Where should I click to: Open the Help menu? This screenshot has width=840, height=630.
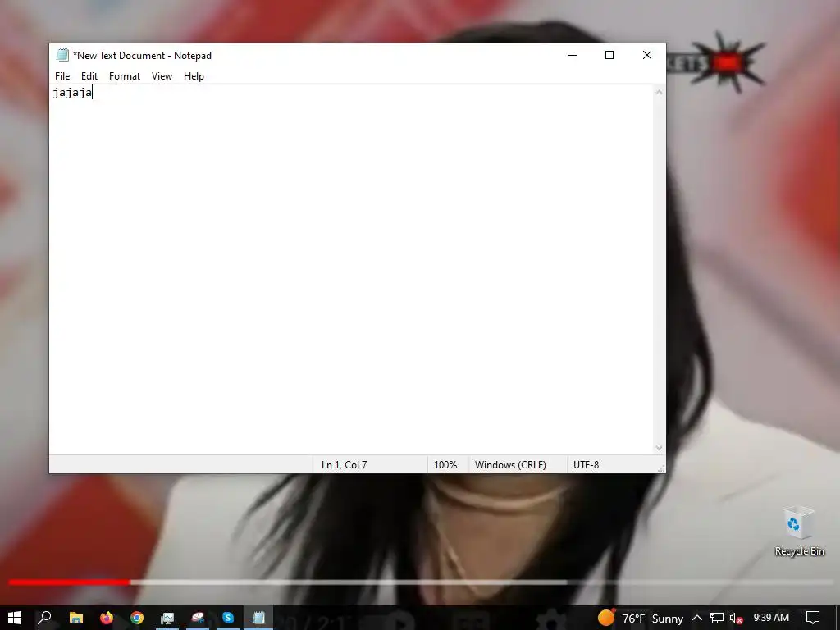pyautogui.click(x=194, y=76)
